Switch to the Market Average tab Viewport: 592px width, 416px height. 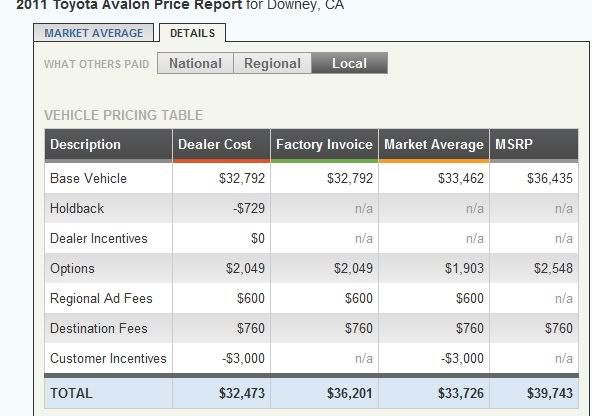(x=94, y=33)
